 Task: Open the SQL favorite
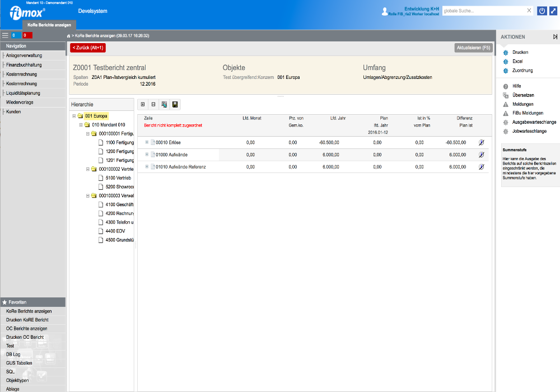click(x=10, y=372)
